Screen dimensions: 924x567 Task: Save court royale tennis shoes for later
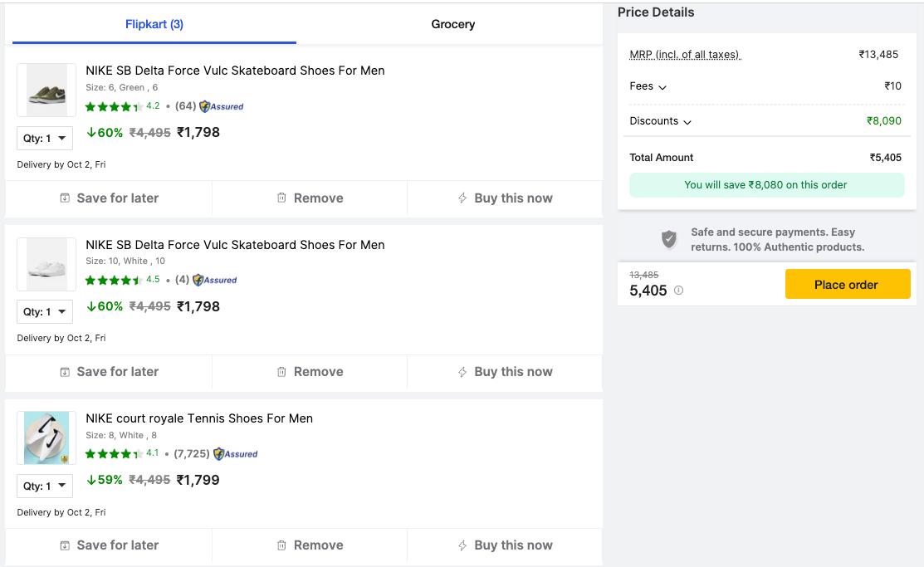pyautogui.click(x=109, y=545)
